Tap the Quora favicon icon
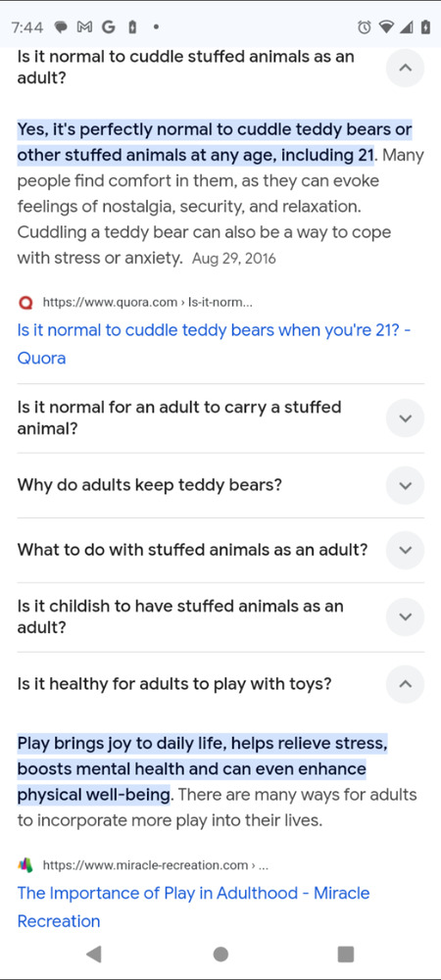 [x=24, y=303]
